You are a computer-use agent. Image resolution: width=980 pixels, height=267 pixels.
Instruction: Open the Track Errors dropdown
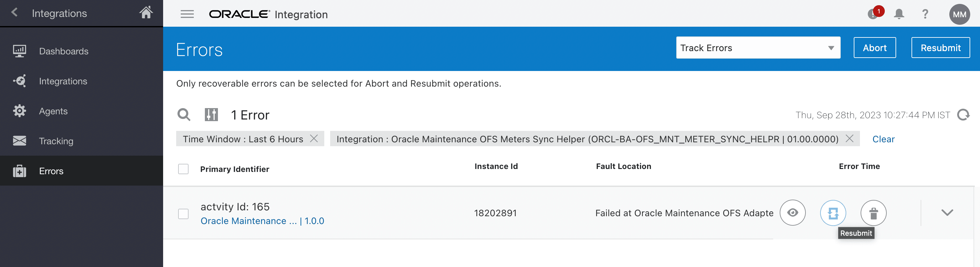(x=758, y=48)
